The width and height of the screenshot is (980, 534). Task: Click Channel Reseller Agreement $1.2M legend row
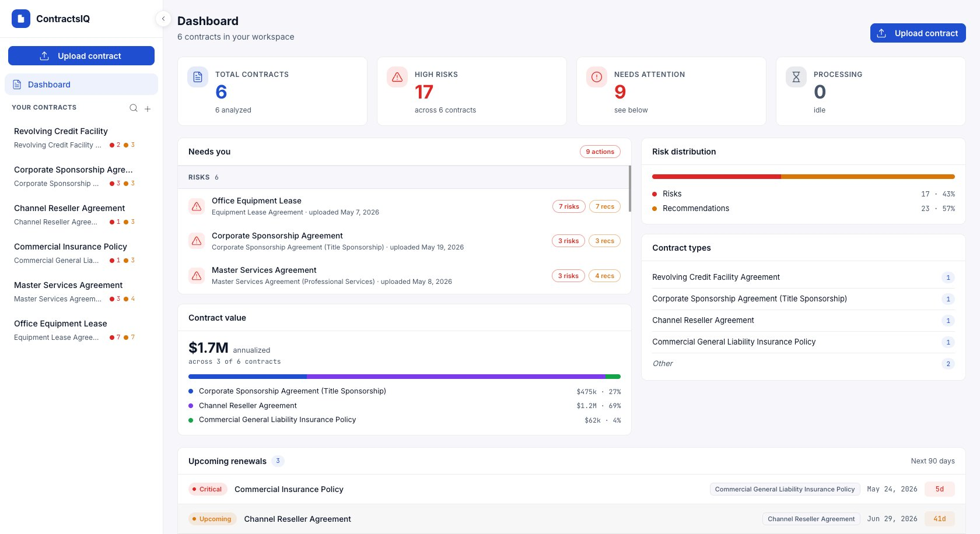(x=404, y=406)
